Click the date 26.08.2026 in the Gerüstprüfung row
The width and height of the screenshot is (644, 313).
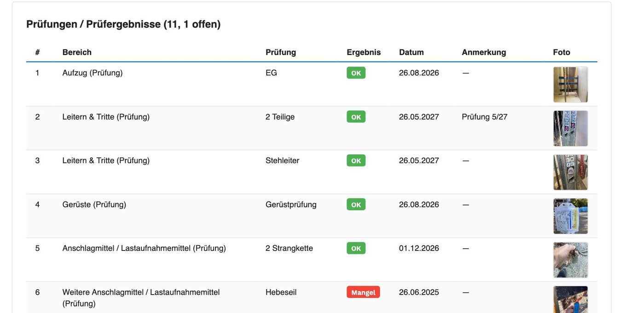click(419, 205)
